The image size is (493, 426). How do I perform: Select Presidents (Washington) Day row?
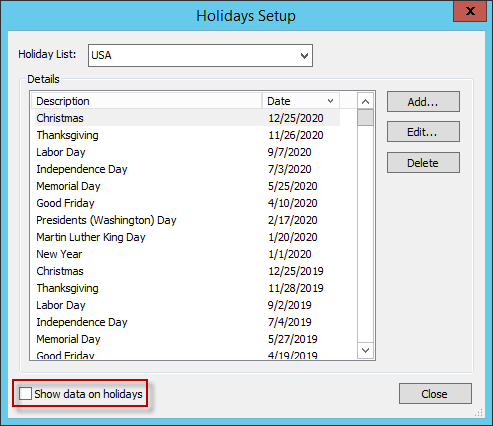click(187, 220)
